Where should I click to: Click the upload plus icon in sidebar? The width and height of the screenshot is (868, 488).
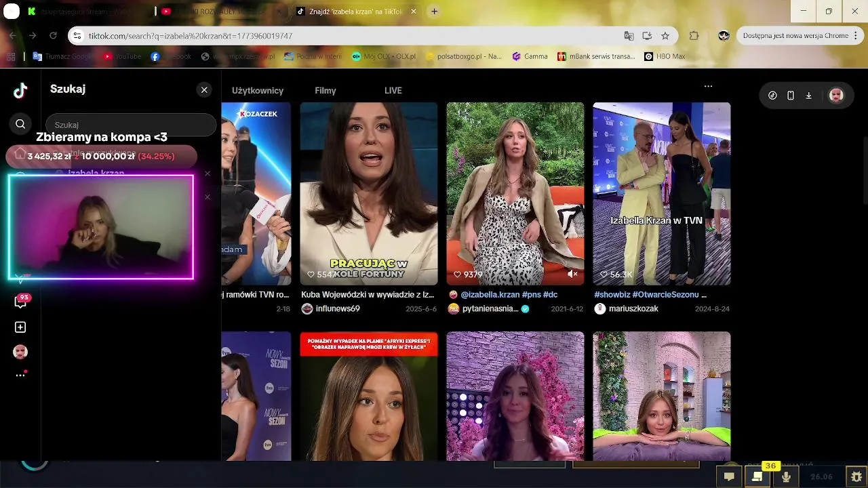coord(20,327)
